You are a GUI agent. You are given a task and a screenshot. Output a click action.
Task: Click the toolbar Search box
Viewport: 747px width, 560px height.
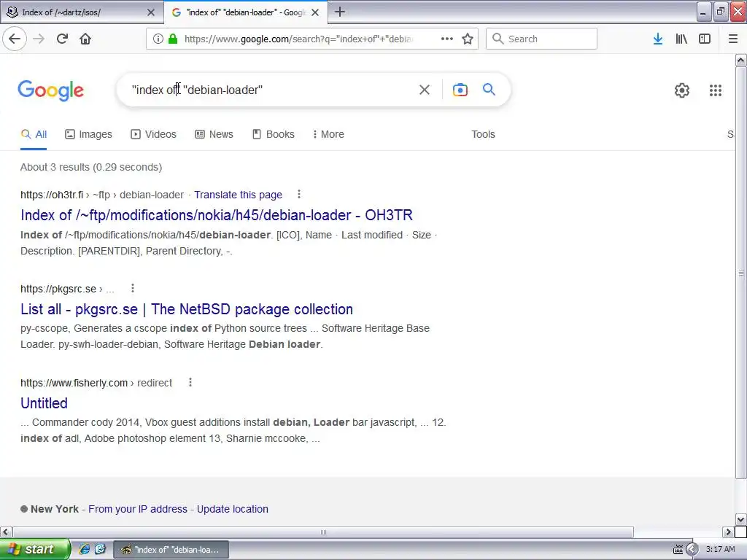pyautogui.click(x=541, y=39)
